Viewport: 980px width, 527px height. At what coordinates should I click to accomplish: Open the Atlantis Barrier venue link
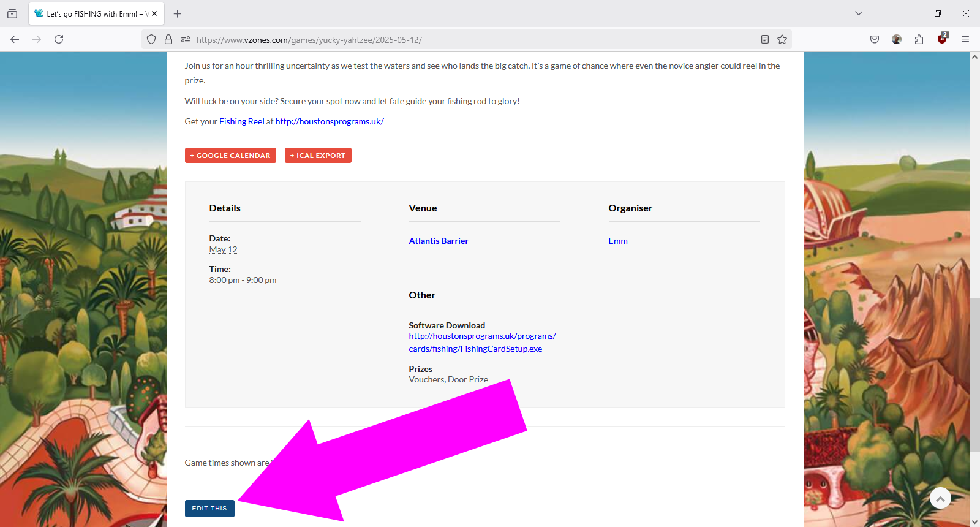click(x=439, y=241)
